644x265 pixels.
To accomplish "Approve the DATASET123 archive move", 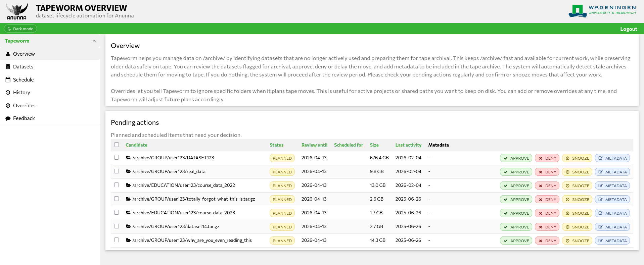I will [x=516, y=158].
